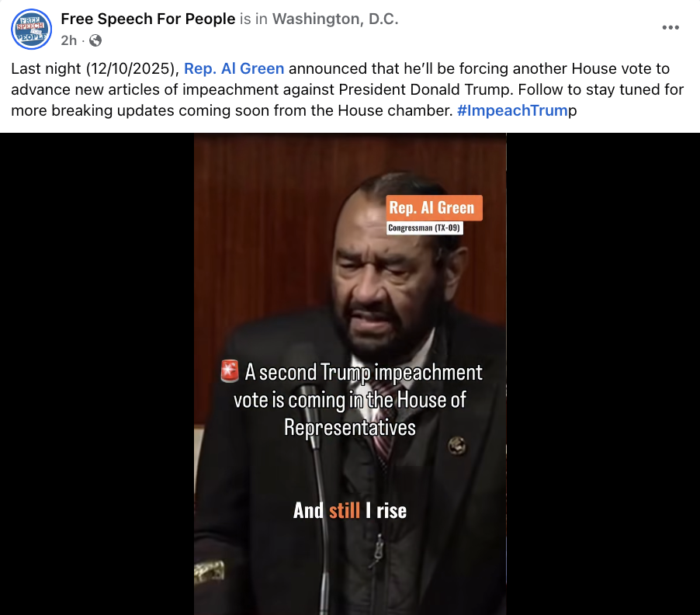Click the 'second Trump impeachment' video caption
Screen dimensions: 700x615
[350, 400]
